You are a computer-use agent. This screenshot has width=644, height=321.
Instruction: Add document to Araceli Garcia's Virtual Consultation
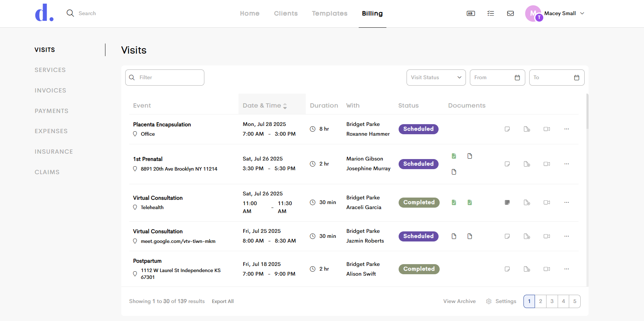click(527, 202)
